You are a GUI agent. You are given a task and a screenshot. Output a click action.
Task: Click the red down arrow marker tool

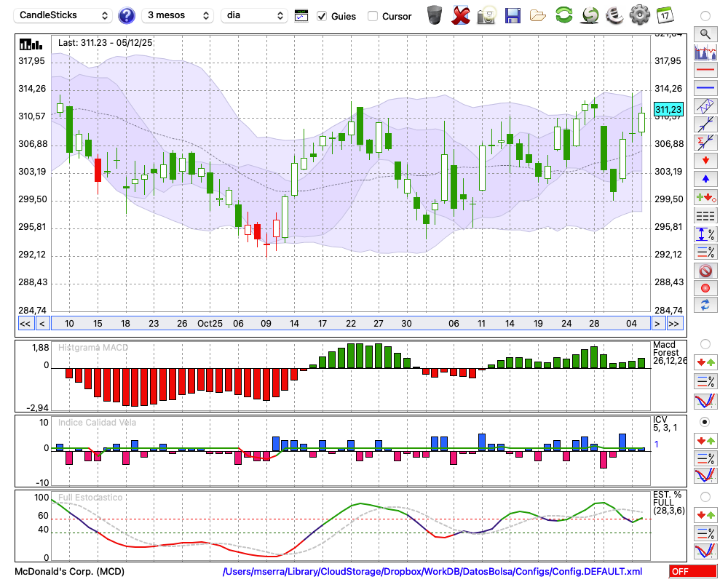pyautogui.click(x=705, y=160)
